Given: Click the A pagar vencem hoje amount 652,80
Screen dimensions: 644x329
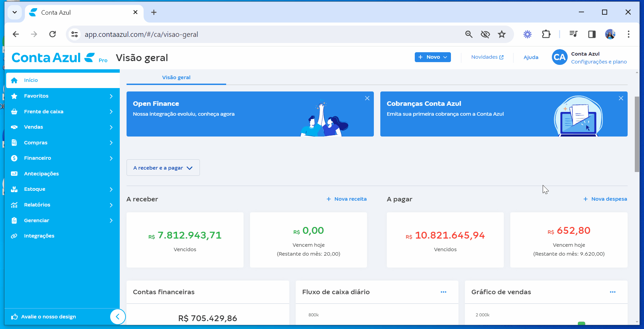Looking at the screenshot, I should (569, 231).
